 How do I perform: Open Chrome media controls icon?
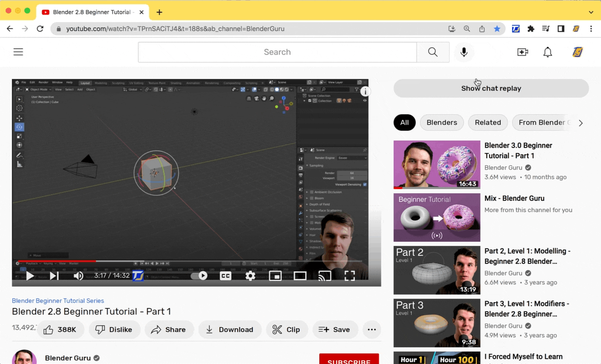pos(546,29)
